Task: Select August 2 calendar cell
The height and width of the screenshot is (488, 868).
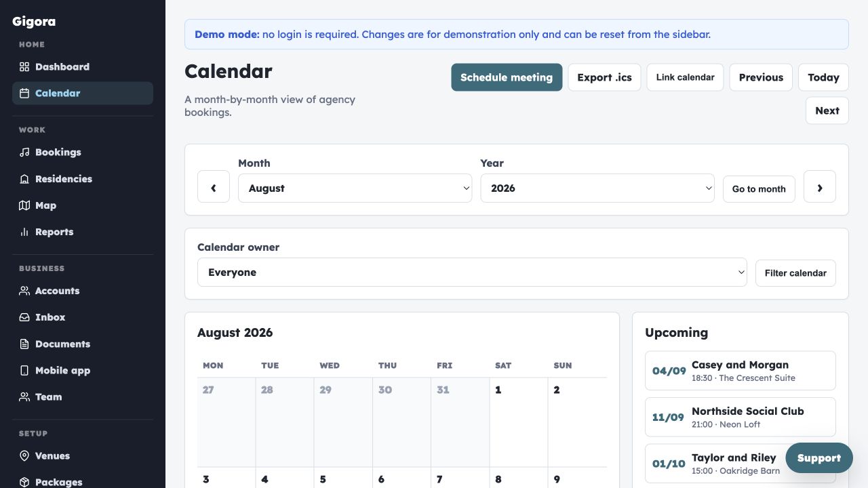Action: pyautogui.click(x=577, y=422)
